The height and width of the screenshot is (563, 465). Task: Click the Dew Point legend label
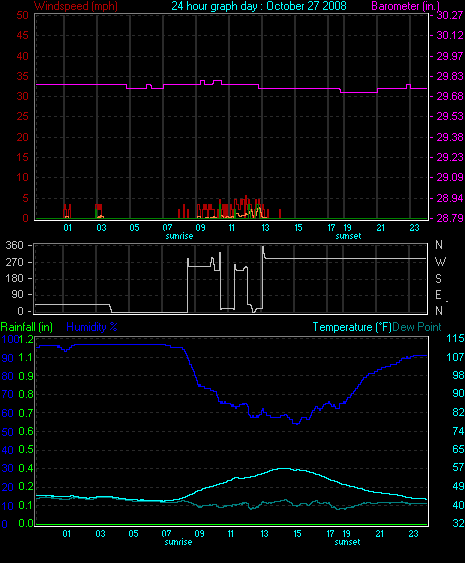(417, 327)
